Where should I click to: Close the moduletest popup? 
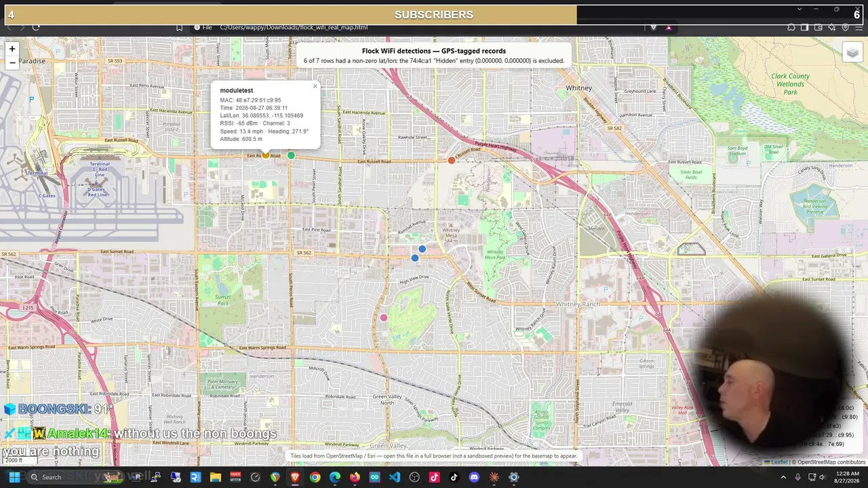(x=315, y=86)
